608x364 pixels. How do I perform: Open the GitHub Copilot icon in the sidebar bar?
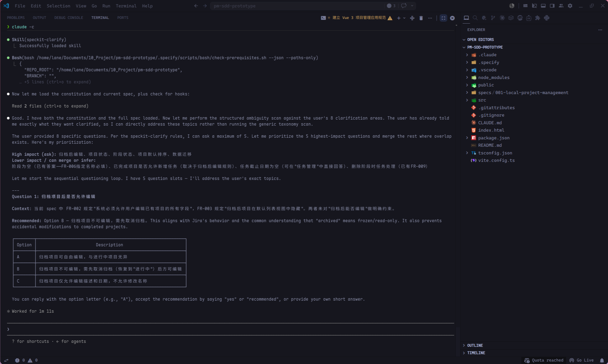pyautogui.click(x=520, y=18)
